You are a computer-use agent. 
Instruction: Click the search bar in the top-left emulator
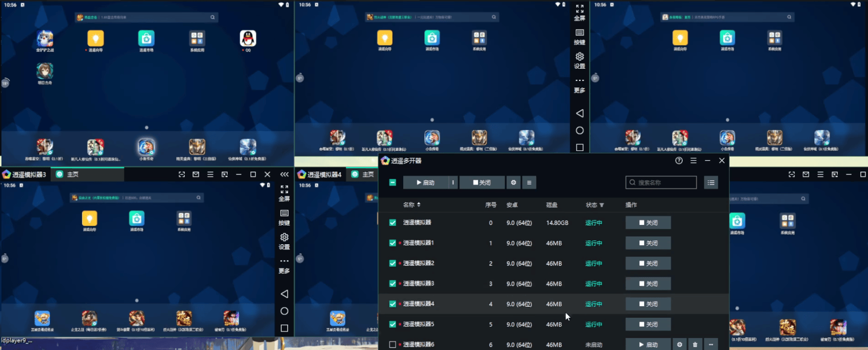click(x=146, y=17)
